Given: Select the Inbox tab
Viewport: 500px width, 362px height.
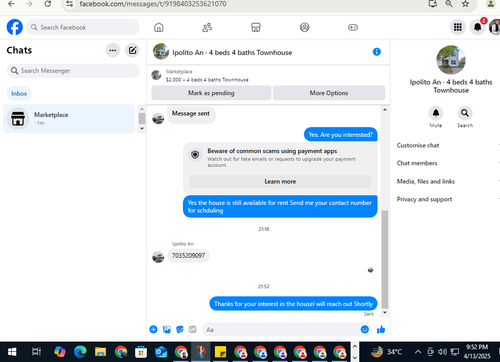Looking at the screenshot, I should click(x=19, y=93).
